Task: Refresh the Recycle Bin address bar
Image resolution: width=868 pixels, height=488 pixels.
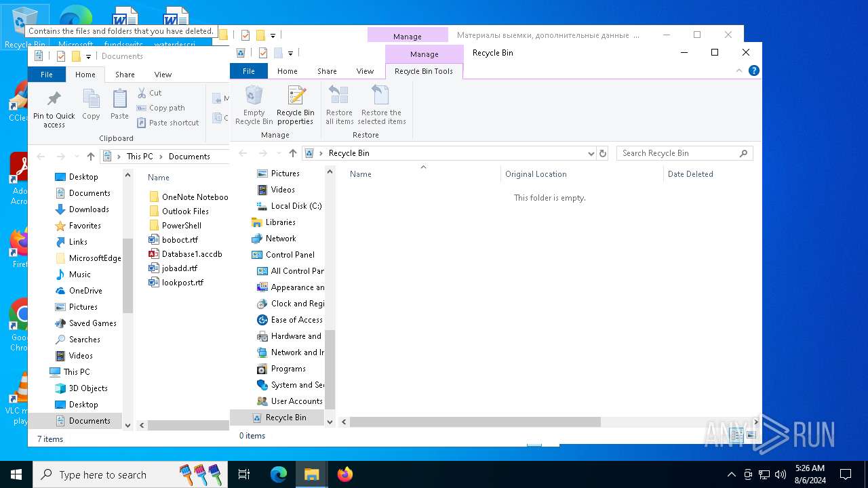Action: coord(603,153)
